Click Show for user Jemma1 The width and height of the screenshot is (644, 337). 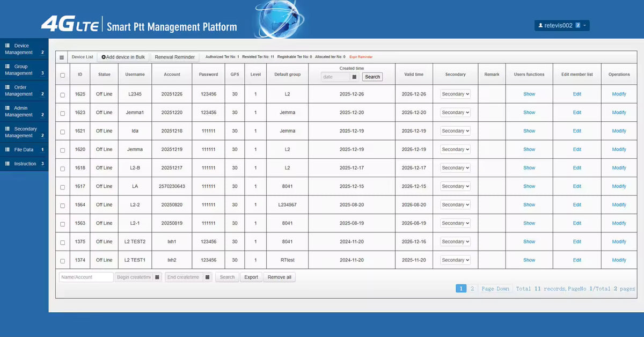[x=529, y=113]
